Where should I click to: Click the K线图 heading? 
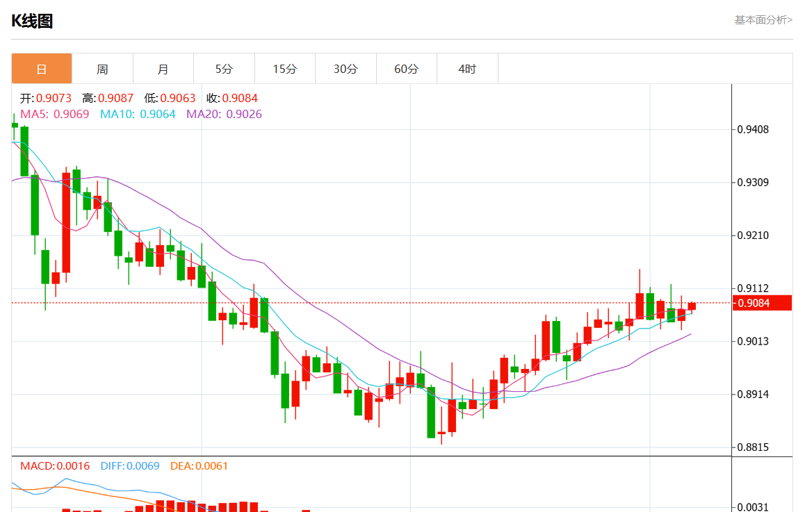coord(32,21)
